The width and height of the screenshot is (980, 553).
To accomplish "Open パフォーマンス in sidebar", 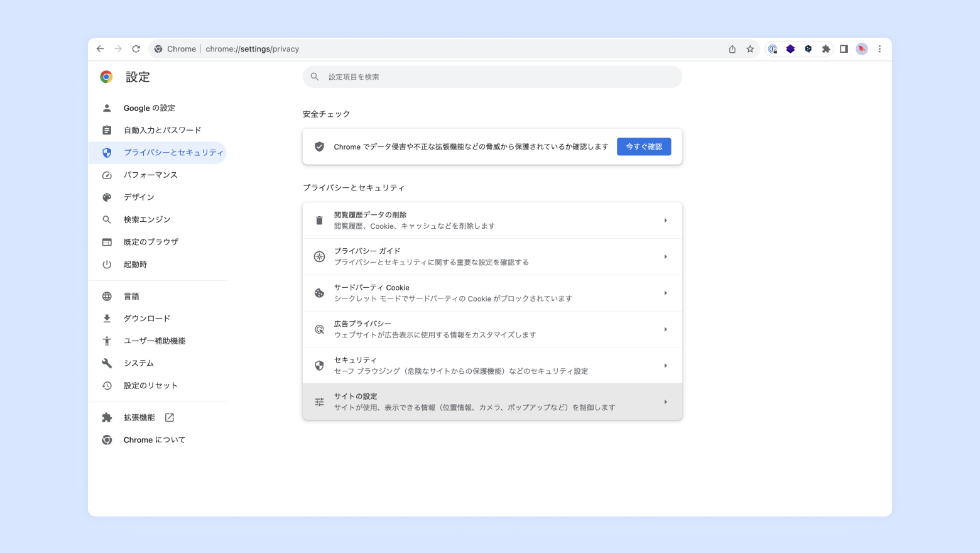I will 157,175.
